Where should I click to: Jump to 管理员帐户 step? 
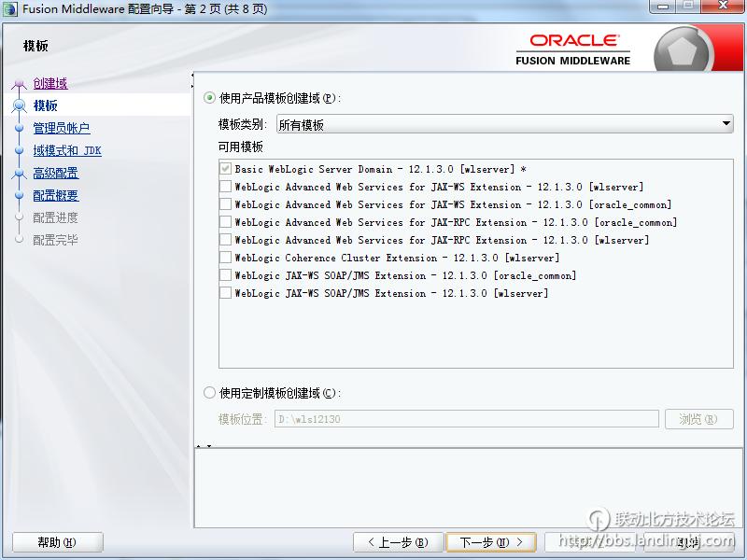(x=61, y=128)
